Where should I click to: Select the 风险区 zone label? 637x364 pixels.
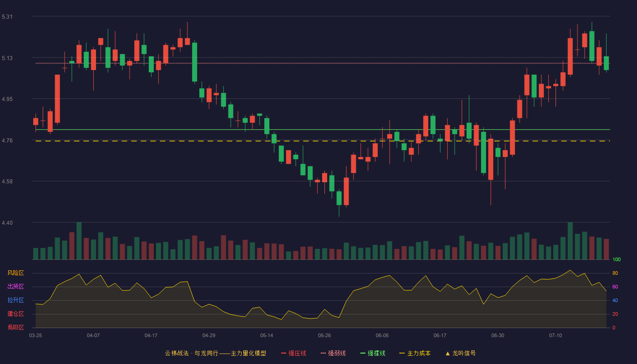(x=15, y=273)
